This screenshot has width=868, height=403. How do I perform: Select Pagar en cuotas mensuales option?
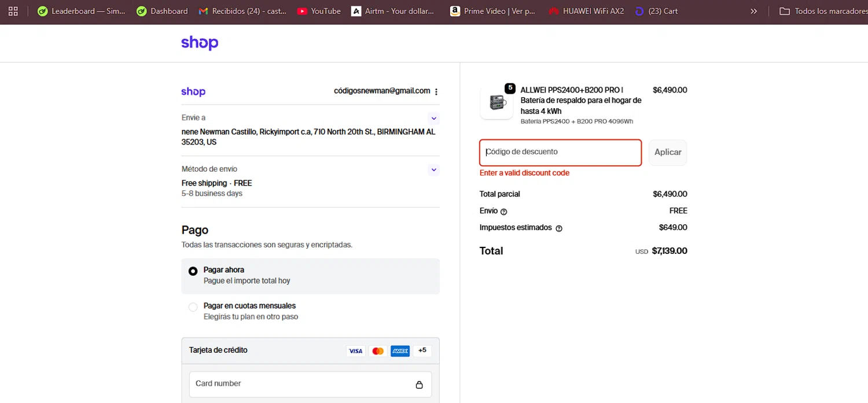click(x=310, y=312)
